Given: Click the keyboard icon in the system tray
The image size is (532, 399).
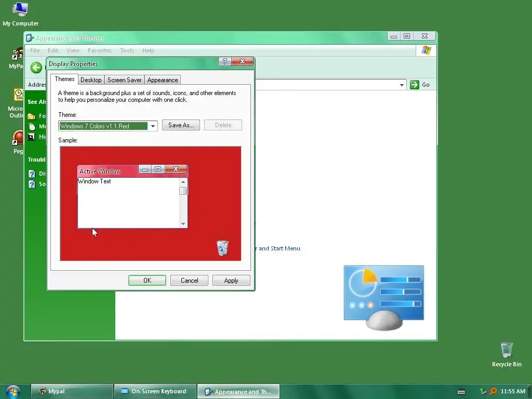Looking at the screenshot, I should [461, 392].
